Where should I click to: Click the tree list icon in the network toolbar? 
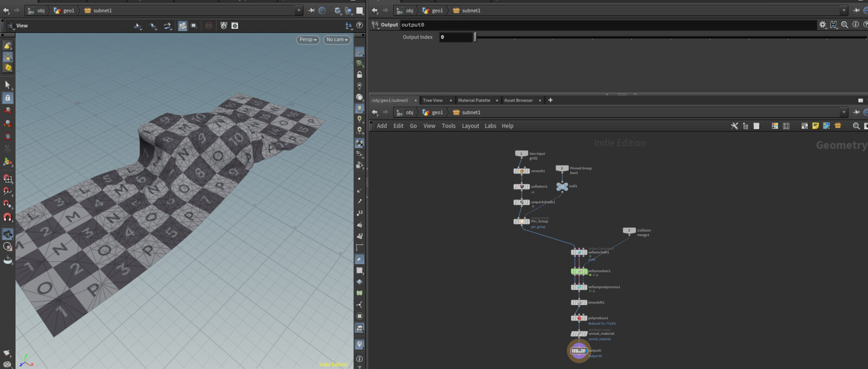745,126
